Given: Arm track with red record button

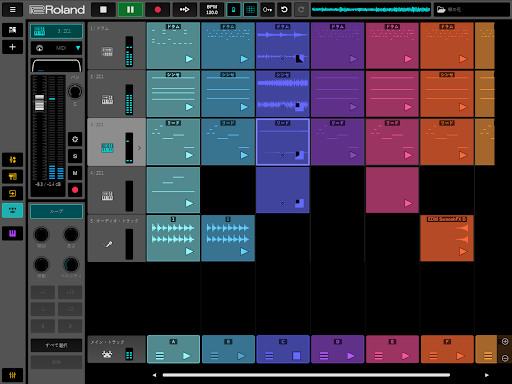Looking at the screenshot, I should tap(75, 190).
